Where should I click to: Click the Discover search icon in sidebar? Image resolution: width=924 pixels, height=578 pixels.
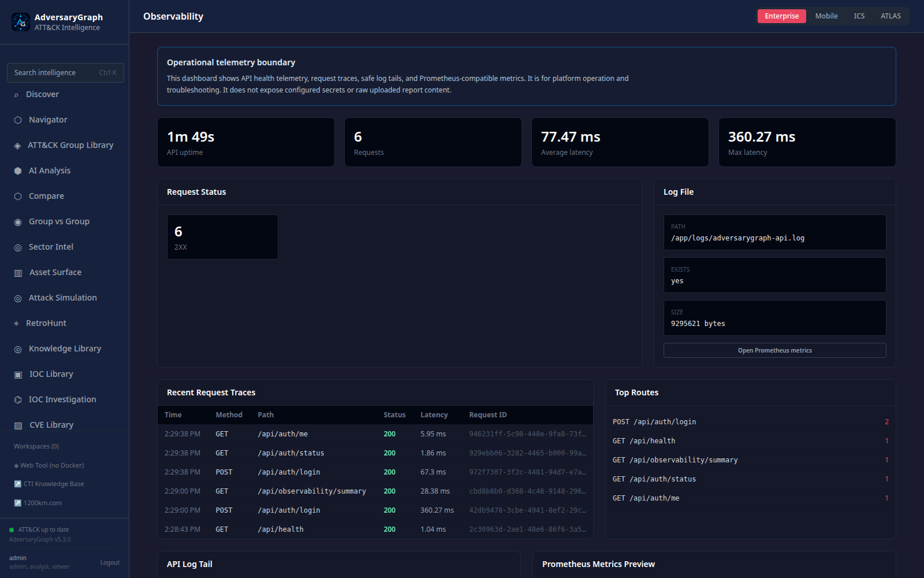pyautogui.click(x=16, y=95)
